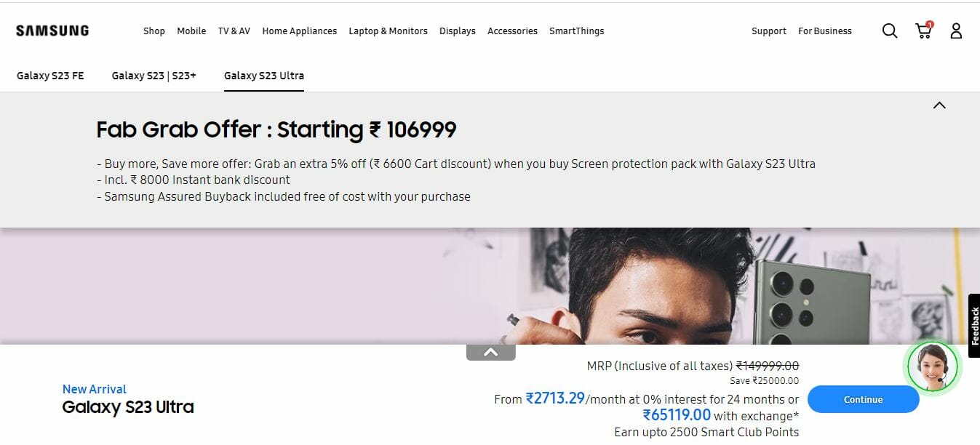Open the Accessories menu
Screen dimensions: 980x445
point(512,31)
